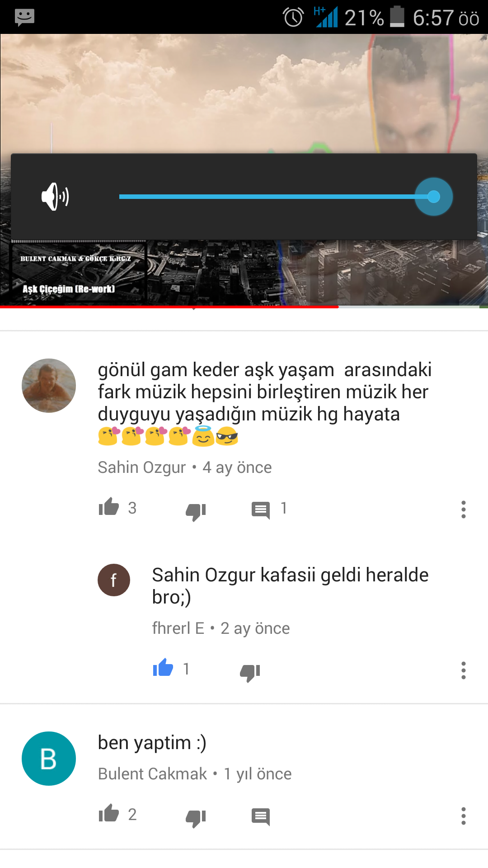This screenshot has width=488, height=868.
Task: Open options menu for fhrerl E's reply
Action: tap(463, 670)
